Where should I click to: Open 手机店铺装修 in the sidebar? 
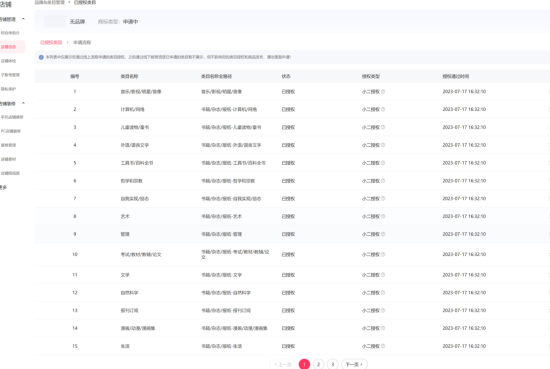[12, 117]
